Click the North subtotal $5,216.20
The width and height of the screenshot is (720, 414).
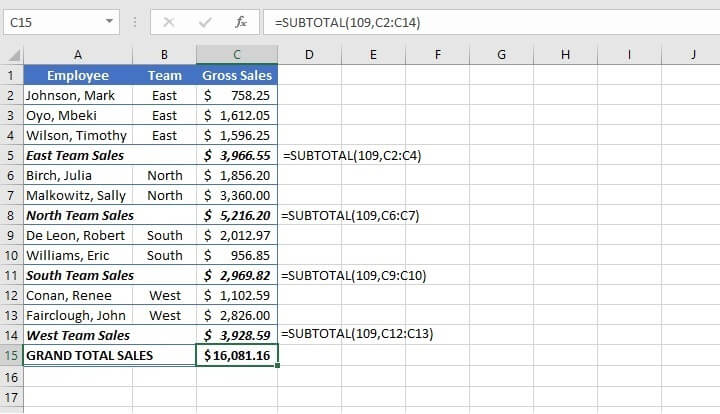237,215
